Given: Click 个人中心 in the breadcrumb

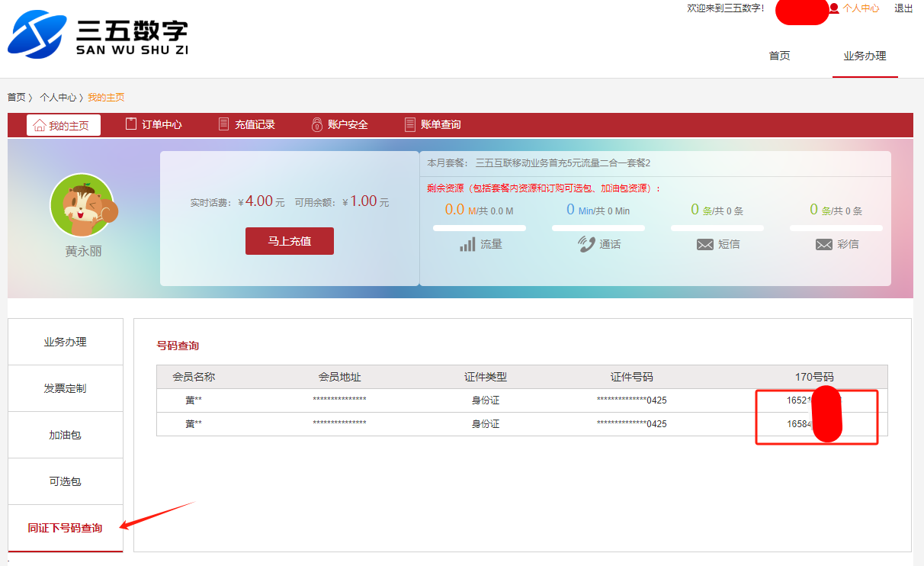Looking at the screenshot, I should pyautogui.click(x=58, y=98).
